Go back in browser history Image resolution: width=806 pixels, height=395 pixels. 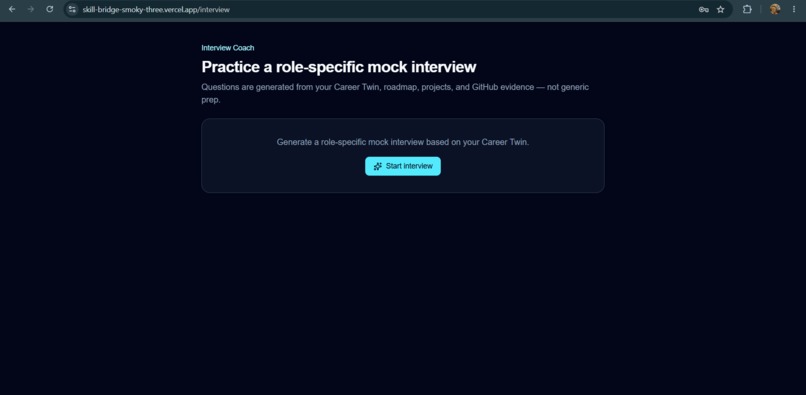[x=12, y=9]
